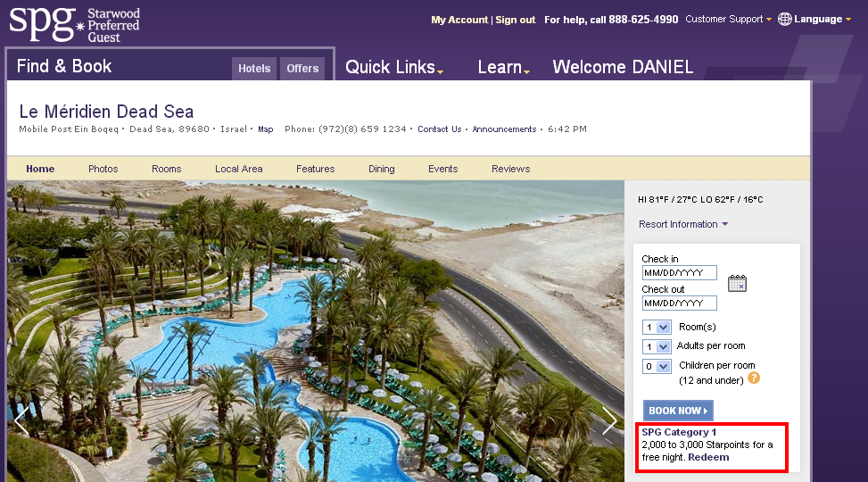The width and height of the screenshot is (868, 482).
Task: Click the Welcome DANIEL text
Action: [623, 67]
